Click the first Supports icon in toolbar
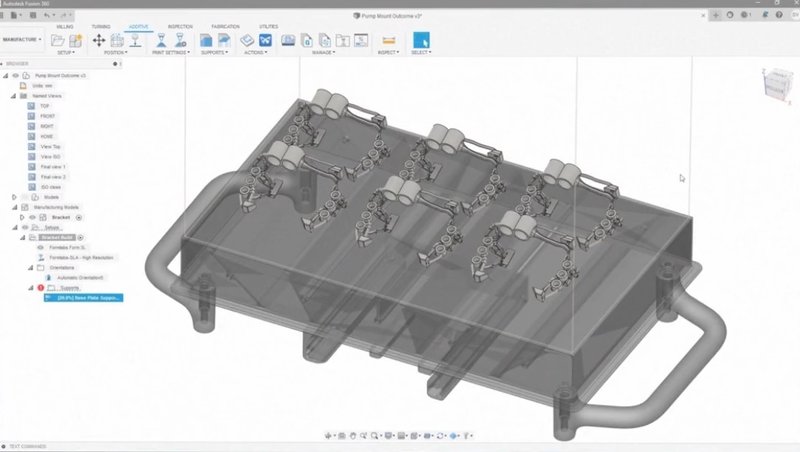 tap(206, 40)
